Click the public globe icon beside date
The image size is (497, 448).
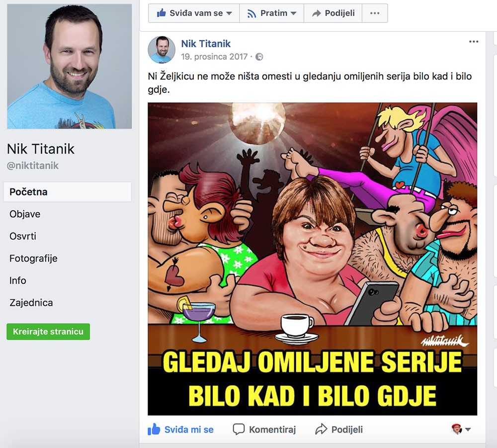point(259,57)
